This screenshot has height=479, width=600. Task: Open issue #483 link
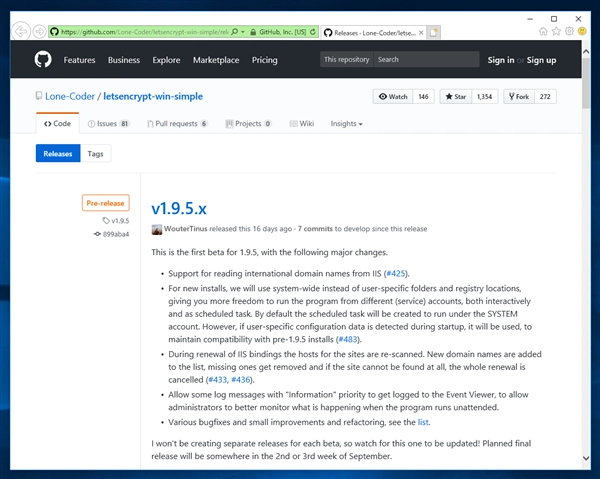click(348, 339)
